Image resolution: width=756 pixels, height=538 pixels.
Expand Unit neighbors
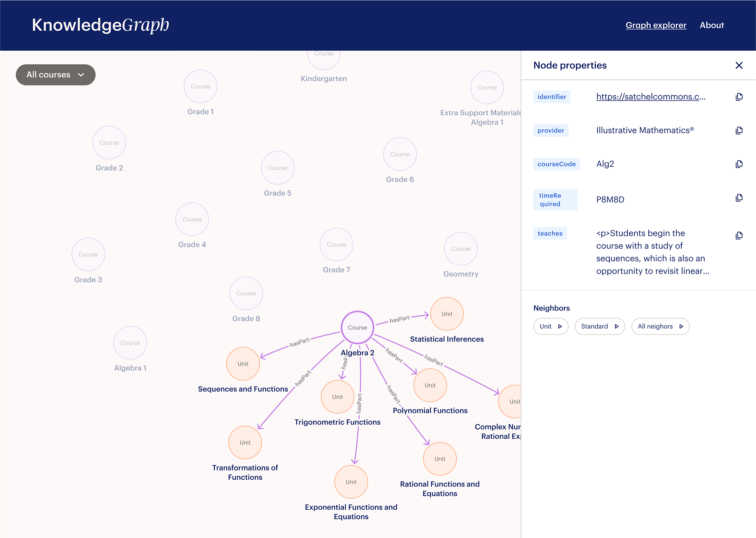pyautogui.click(x=550, y=326)
